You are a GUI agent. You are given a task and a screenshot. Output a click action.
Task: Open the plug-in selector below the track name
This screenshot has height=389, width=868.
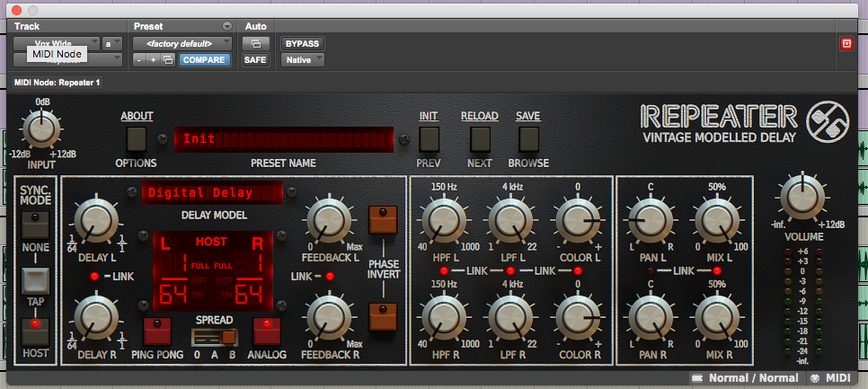(x=67, y=60)
